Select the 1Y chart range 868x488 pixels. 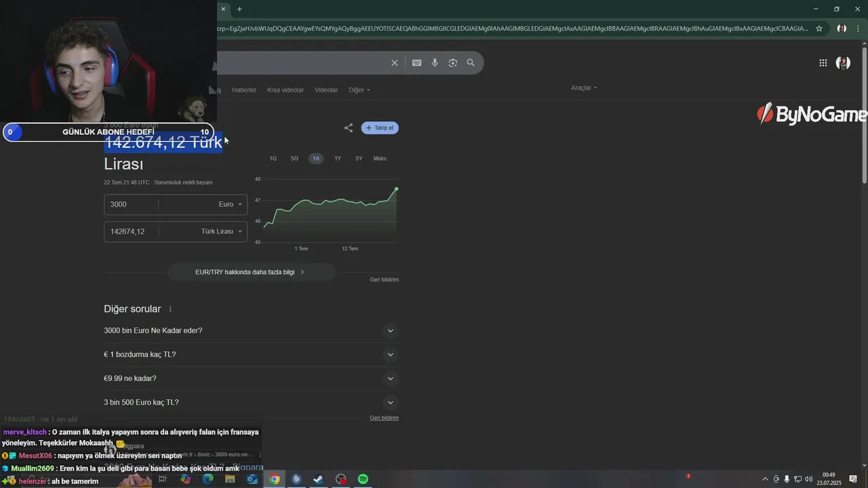click(x=338, y=159)
